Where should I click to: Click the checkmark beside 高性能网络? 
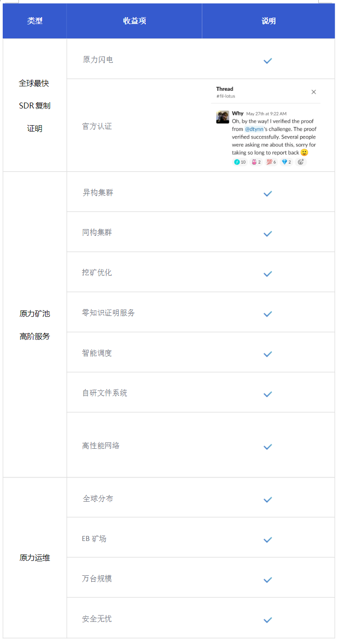pyautogui.click(x=267, y=447)
